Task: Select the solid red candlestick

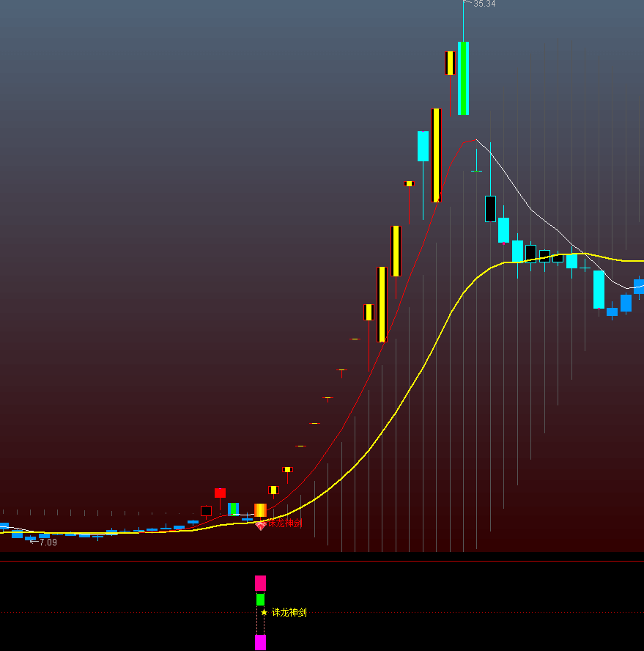Action: [x=220, y=493]
